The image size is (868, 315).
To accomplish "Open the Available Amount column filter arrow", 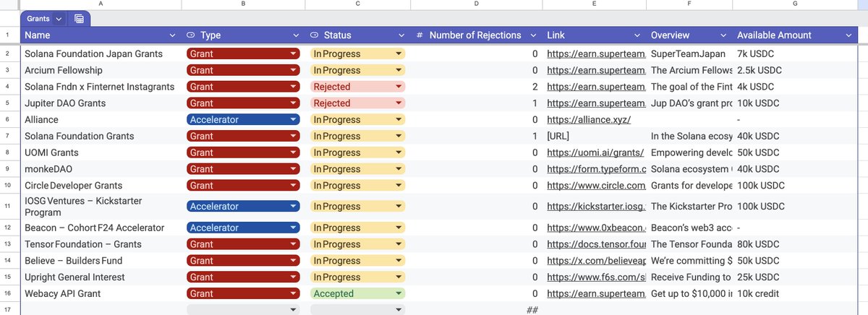I will point(848,35).
